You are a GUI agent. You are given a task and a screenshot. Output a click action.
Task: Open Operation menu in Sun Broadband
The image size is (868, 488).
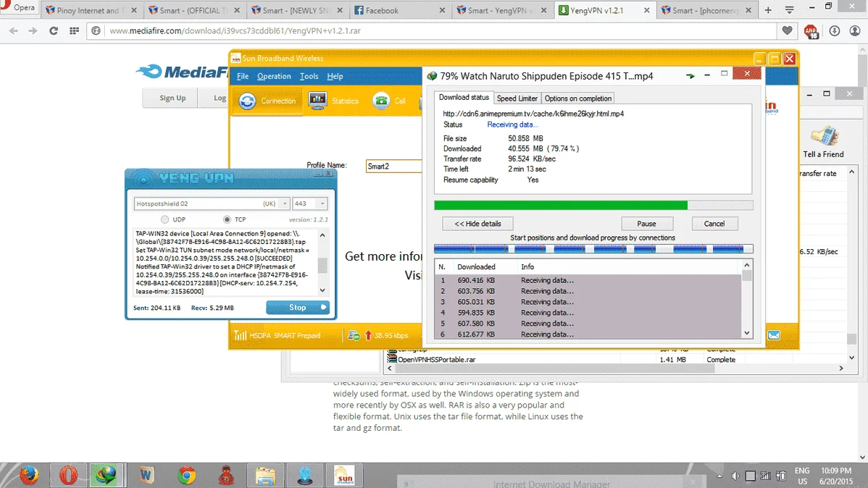[x=273, y=76]
